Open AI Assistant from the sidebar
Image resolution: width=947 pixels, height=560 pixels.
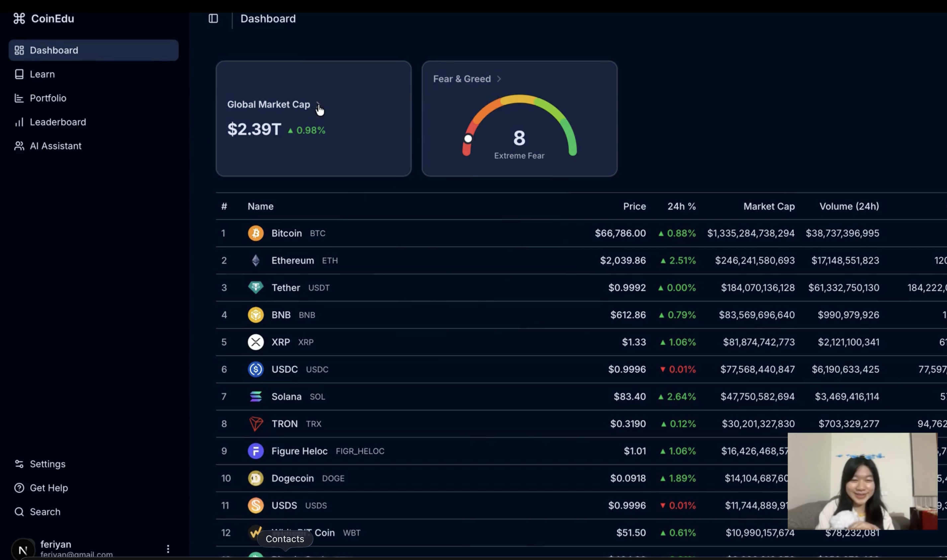coord(55,146)
